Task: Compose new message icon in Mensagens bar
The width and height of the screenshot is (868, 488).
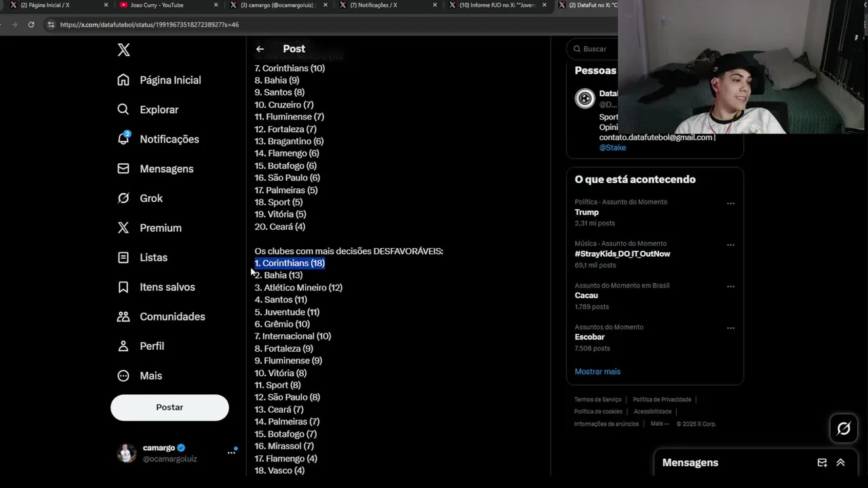Action: [x=822, y=463]
